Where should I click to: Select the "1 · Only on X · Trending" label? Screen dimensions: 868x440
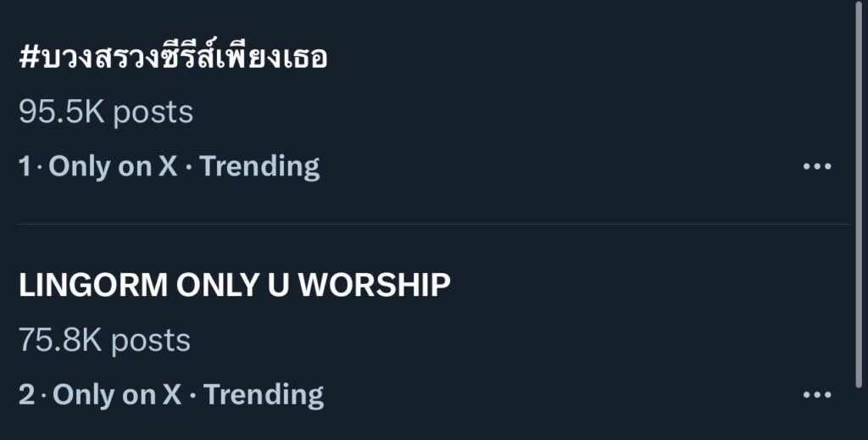(169, 166)
